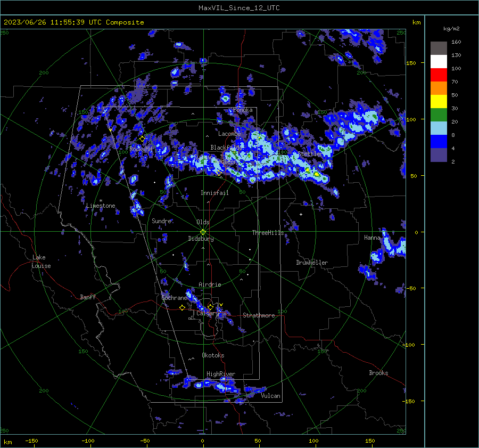Click the Olds town label

point(203,222)
